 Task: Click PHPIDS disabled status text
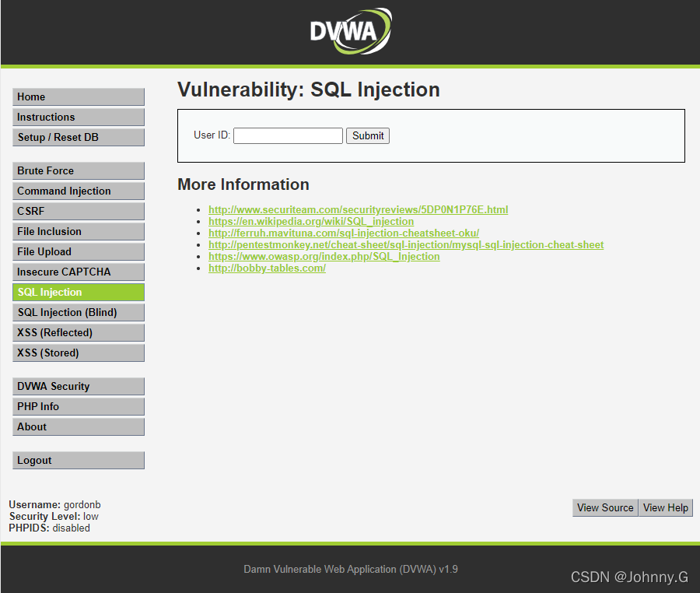coord(50,528)
